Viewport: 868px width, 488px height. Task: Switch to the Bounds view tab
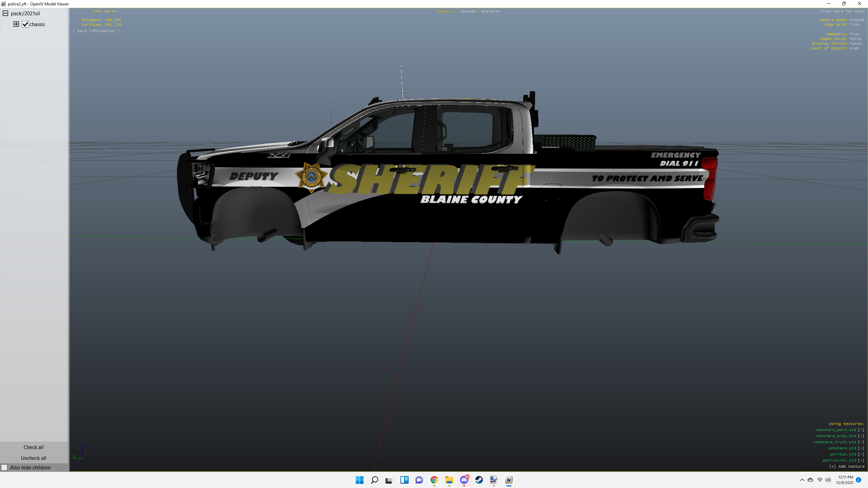coord(468,11)
